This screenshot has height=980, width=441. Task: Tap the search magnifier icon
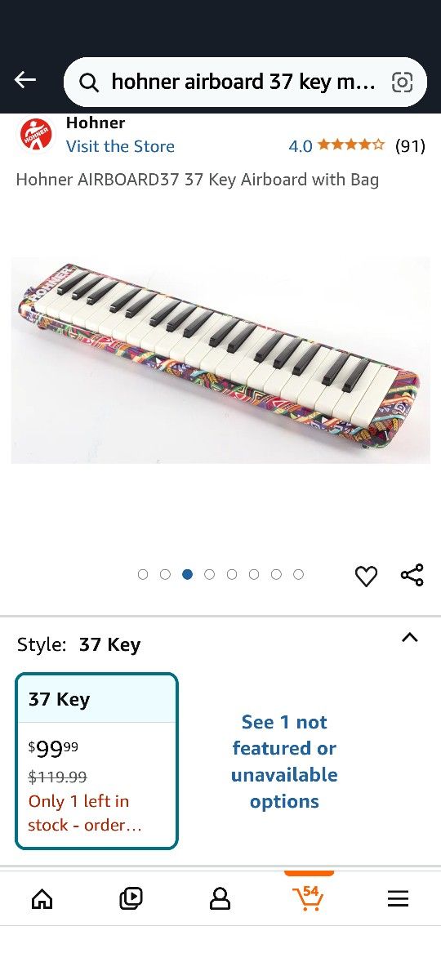coord(88,82)
